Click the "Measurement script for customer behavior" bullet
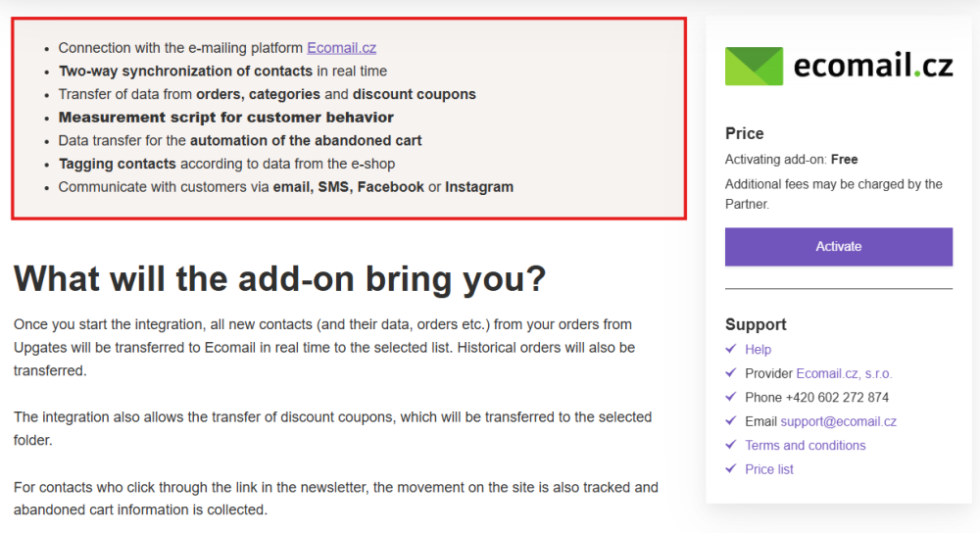The height and width of the screenshot is (533, 980). 226,118
